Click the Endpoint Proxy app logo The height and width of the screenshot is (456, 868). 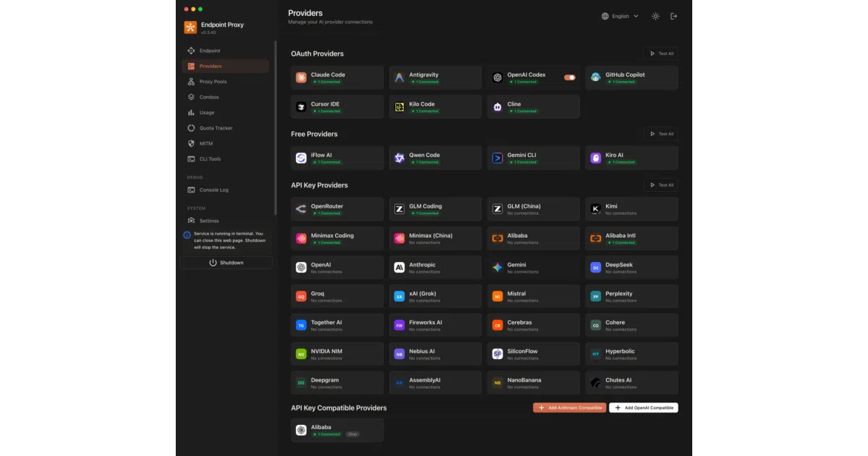tap(190, 28)
